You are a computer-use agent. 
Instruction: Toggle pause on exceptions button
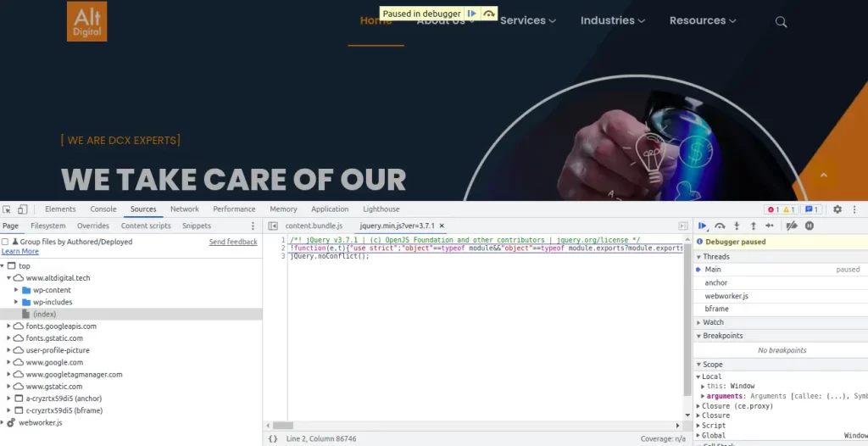click(810, 226)
